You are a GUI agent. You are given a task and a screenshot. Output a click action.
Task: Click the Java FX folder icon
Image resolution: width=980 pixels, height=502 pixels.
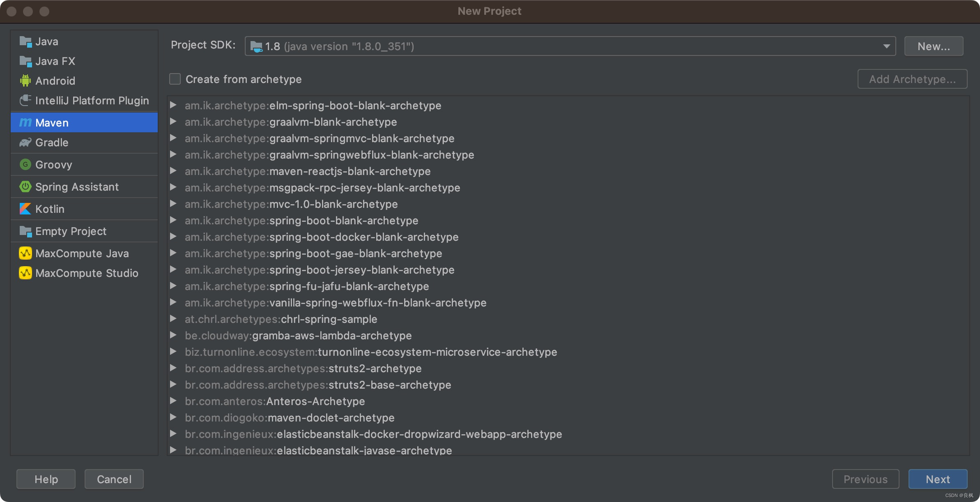click(25, 61)
